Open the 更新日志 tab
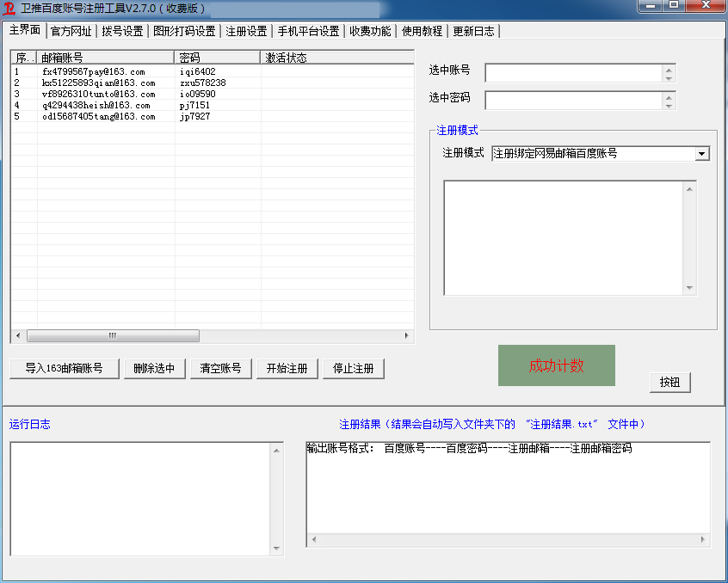The width and height of the screenshot is (728, 583). (x=473, y=31)
